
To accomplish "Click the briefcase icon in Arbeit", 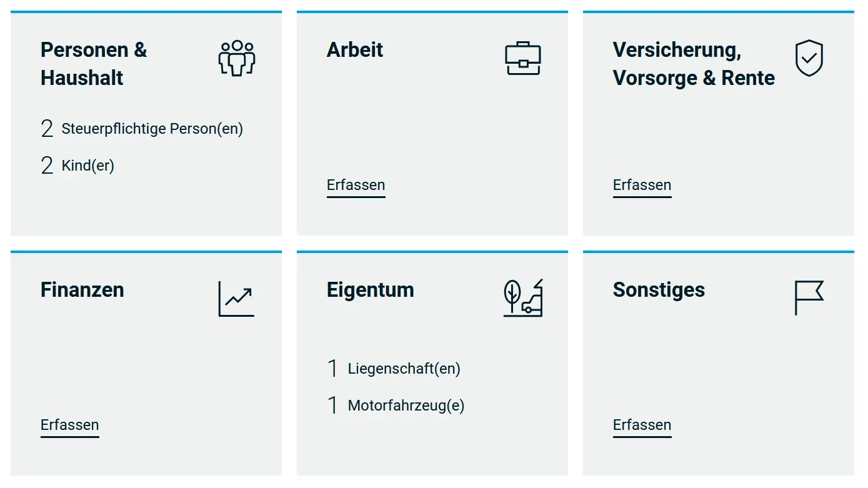I will pyautogui.click(x=522, y=58).
